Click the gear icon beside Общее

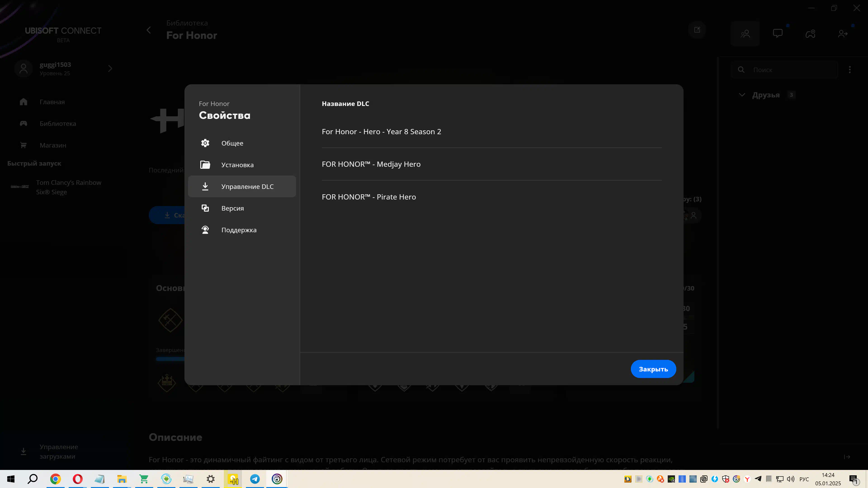[205, 143]
